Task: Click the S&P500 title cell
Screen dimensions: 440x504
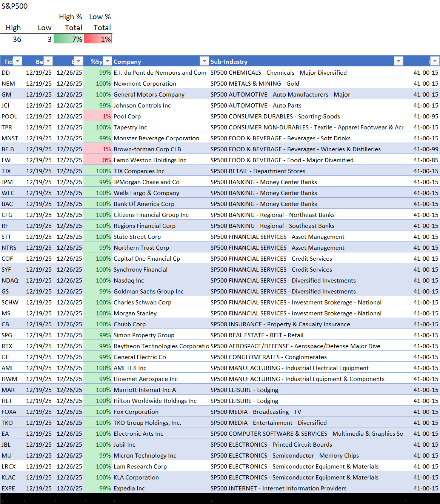Action: tap(15, 6)
